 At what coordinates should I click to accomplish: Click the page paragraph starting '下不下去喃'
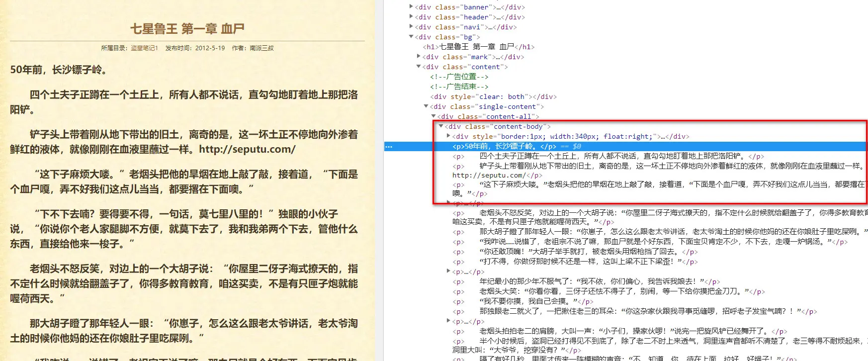tap(184, 229)
